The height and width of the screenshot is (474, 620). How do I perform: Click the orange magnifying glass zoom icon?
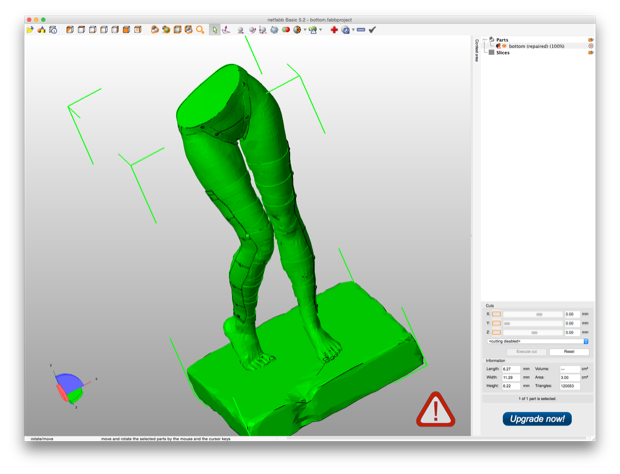tap(200, 30)
